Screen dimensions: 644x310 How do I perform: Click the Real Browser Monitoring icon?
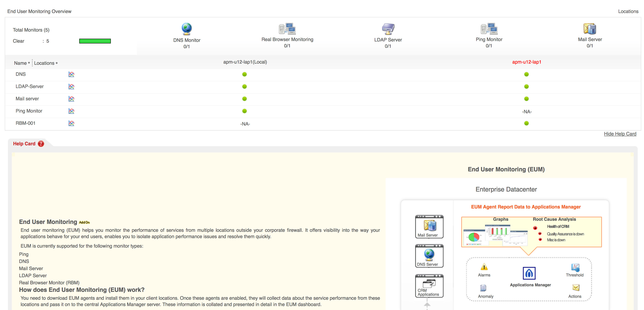(287, 29)
